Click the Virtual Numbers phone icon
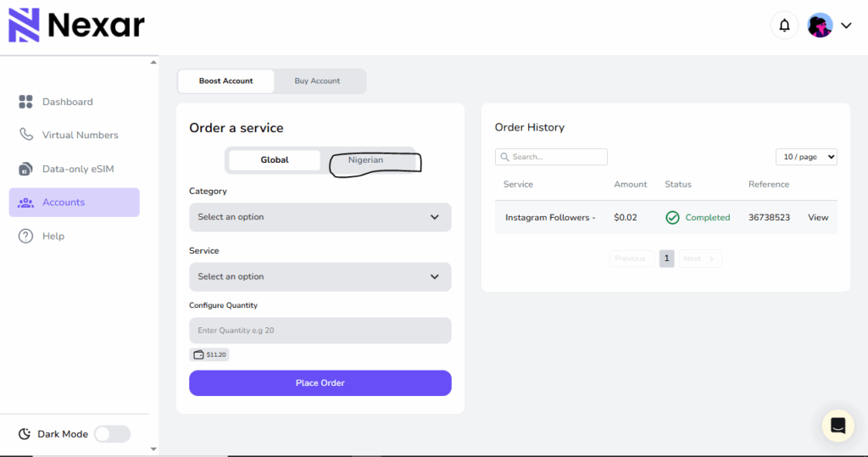The width and height of the screenshot is (868, 457). coord(25,135)
